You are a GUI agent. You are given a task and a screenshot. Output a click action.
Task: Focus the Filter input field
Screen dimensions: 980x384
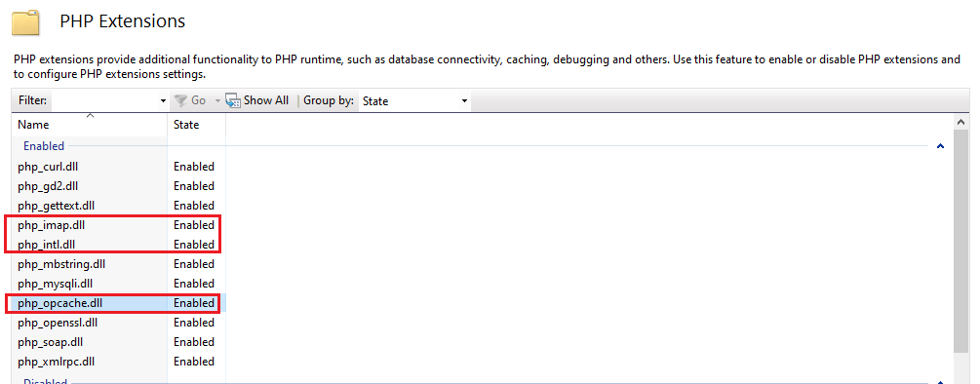coord(103,100)
